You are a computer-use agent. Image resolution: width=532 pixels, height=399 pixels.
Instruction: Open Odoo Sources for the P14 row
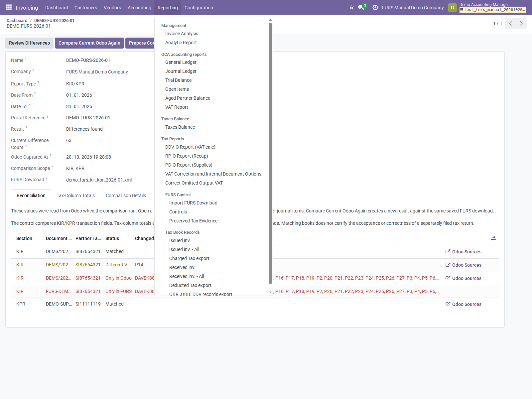click(464, 265)
